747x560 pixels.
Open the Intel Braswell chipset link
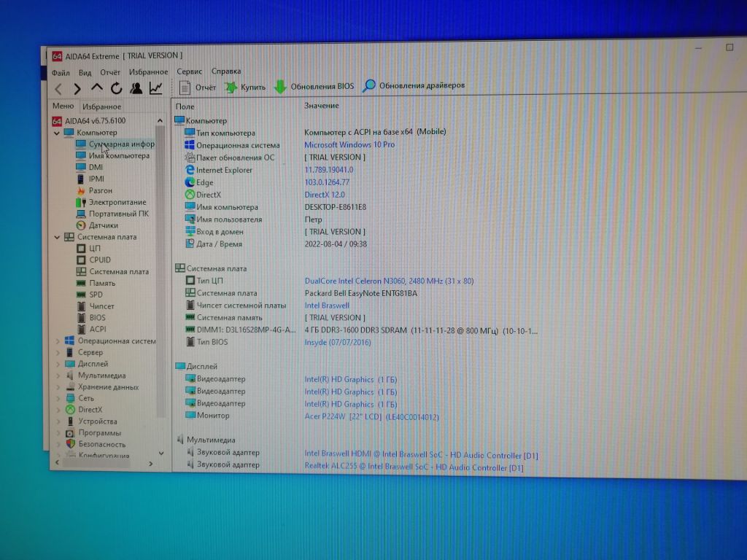[327, 306]
